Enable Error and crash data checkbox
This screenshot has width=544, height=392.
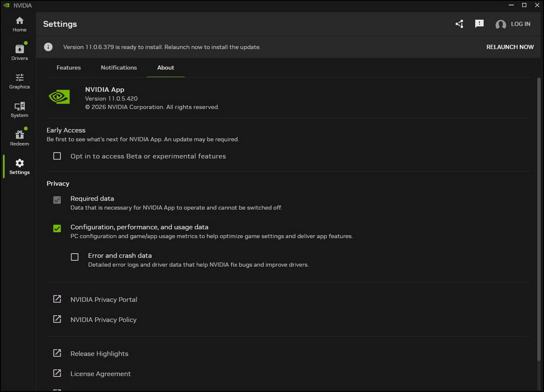[x=75, y=257]
